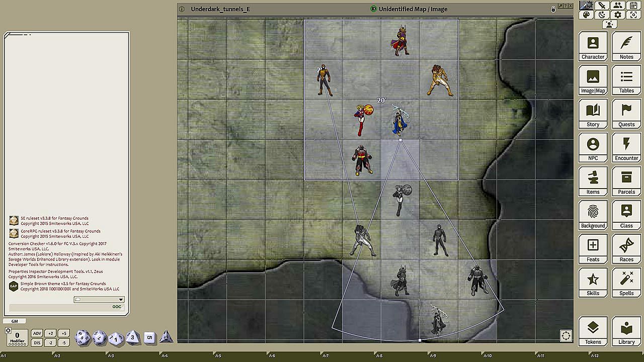
Task: Click the GM label below chat
Action: tap(15, 321)
